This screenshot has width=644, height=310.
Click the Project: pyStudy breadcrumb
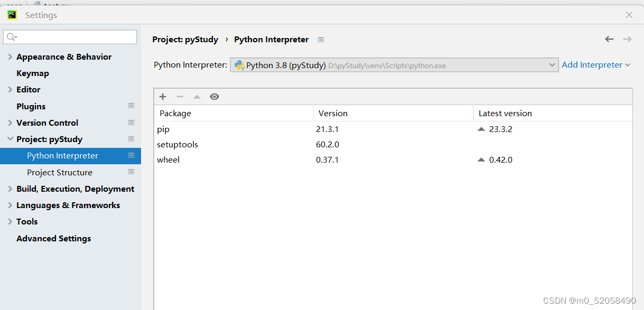(x=185, y=39)
